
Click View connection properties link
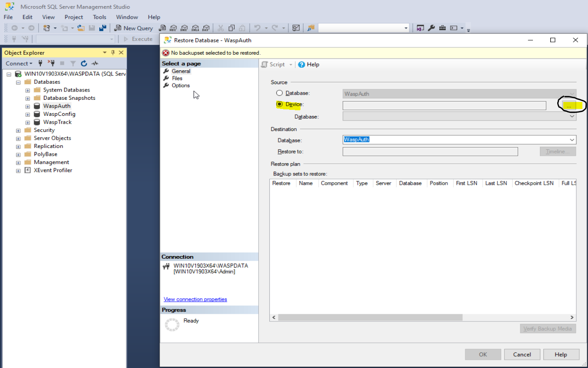point(195,299)
